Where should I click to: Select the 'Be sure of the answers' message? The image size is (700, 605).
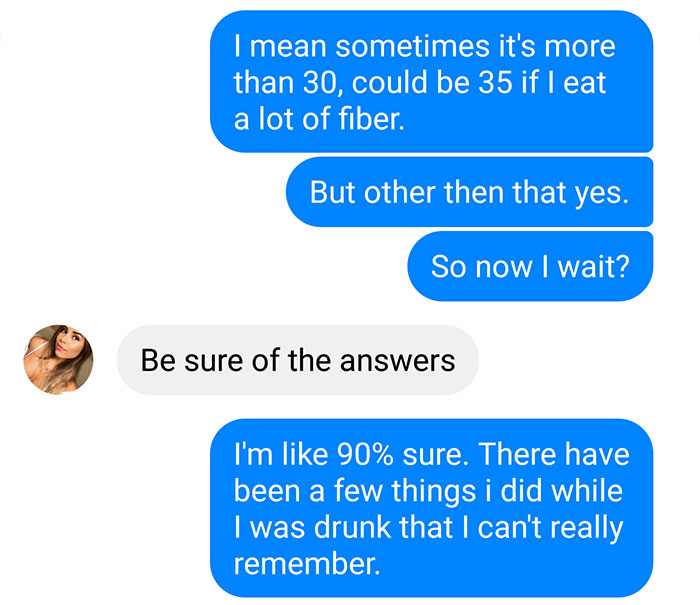click(297, 359)
